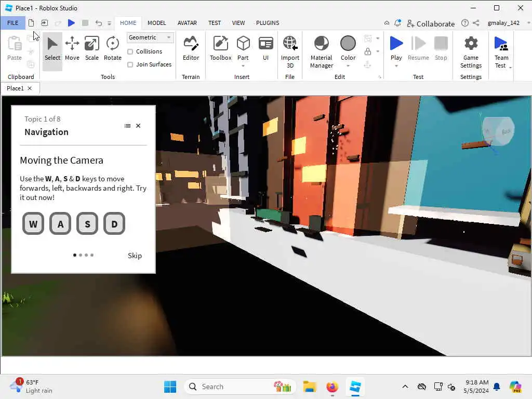Select the HOME ribbon tab
The height and width of the screenshot is (399, 532).
click(x=128, y=23)
